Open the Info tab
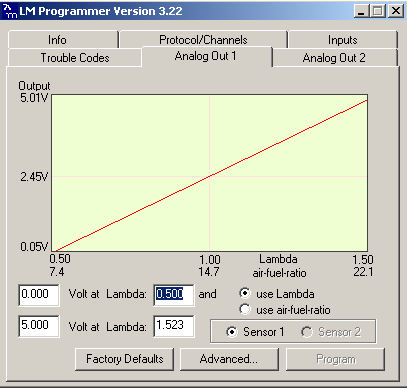 (63, 40)
